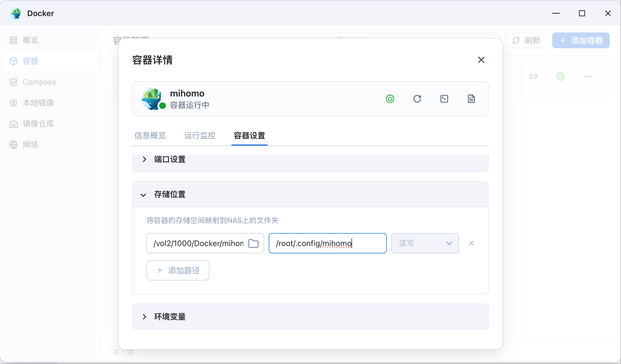Click the 添加路径 button
The height and width of the screenshot is (364, 621).
pos(178,270)
